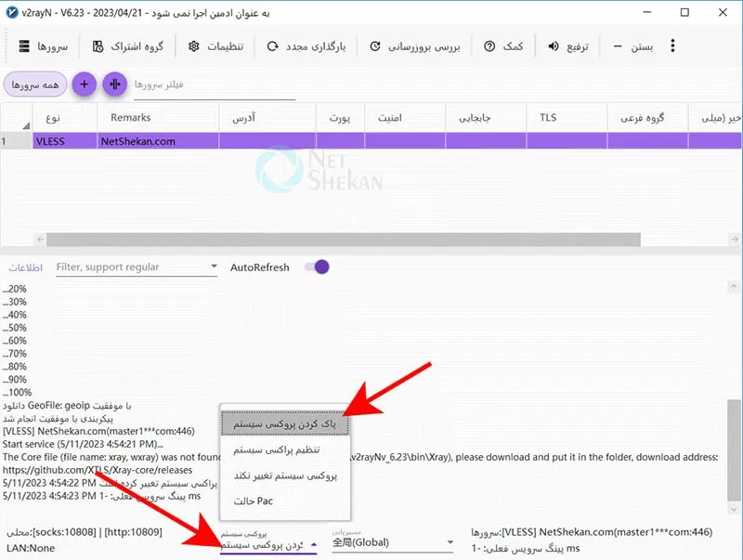Toggle the AutoRefresh switch
The height and width of the screenshot is (560, 743).
pyautogui.click(x=317, y=267)
